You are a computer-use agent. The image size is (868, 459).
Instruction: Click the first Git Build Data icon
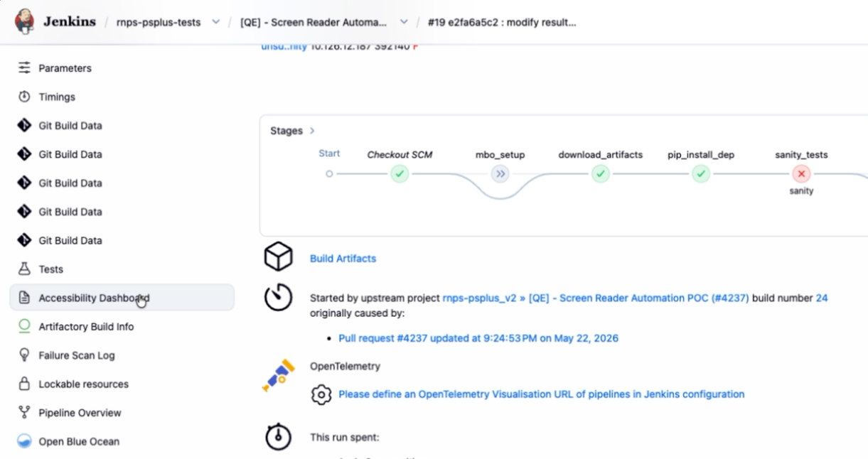click(x=24, y=125)
